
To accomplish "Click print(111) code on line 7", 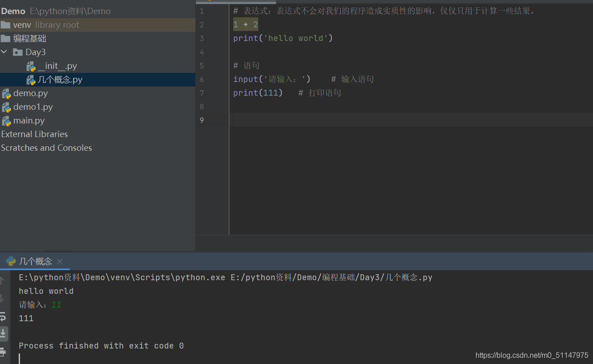I will (x=258, y=93).
